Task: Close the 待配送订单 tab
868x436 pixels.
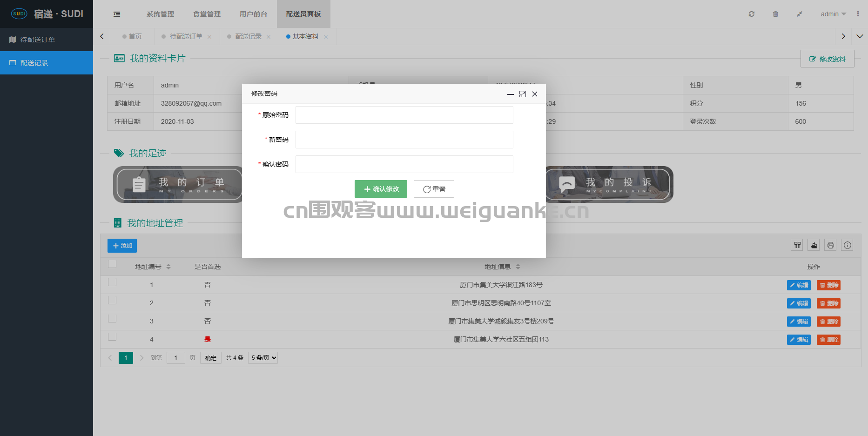Action: click(209, 37)
